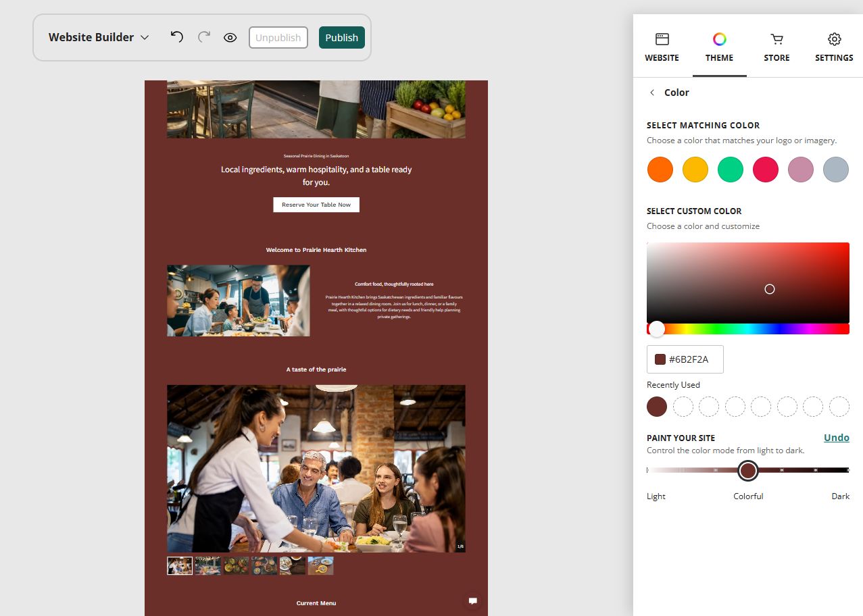This screenshot has height=616, width=863.
Task: Click the kitchen dining photo beside Comfort food text
Action: click(239, 301)
